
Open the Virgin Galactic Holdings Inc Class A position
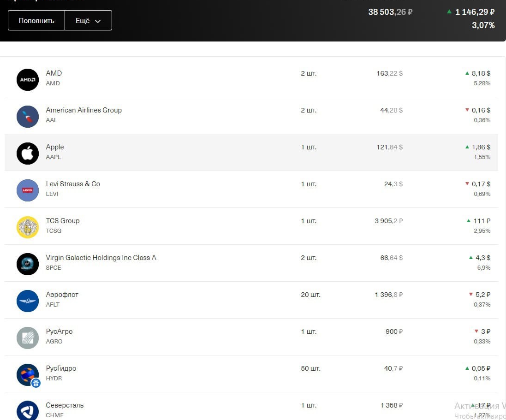click(x=101, y=258)
